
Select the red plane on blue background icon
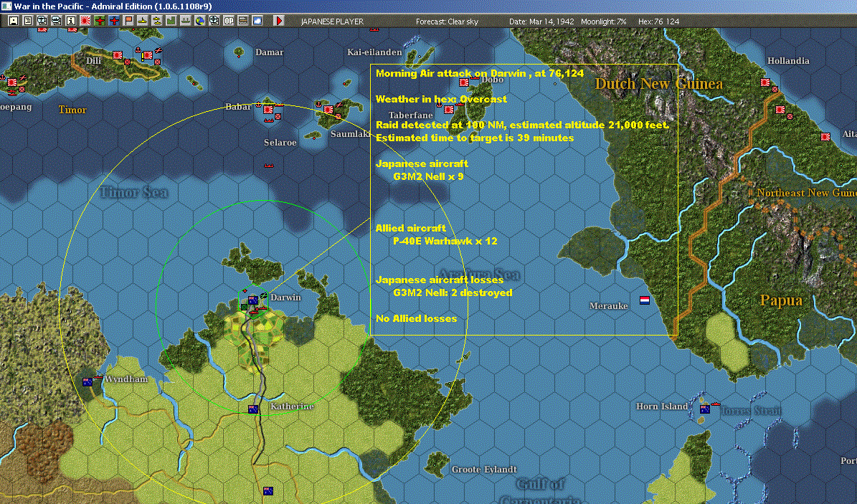click(114, 21)
